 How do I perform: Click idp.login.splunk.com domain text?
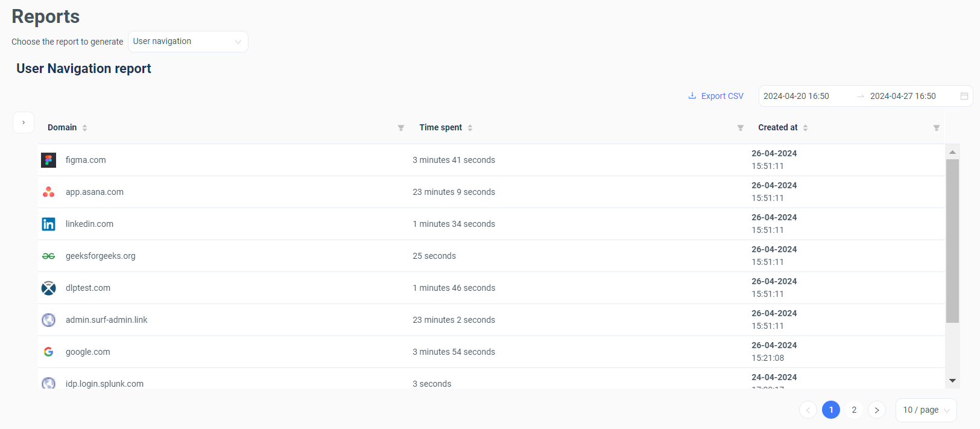click(x=104, y=384)
